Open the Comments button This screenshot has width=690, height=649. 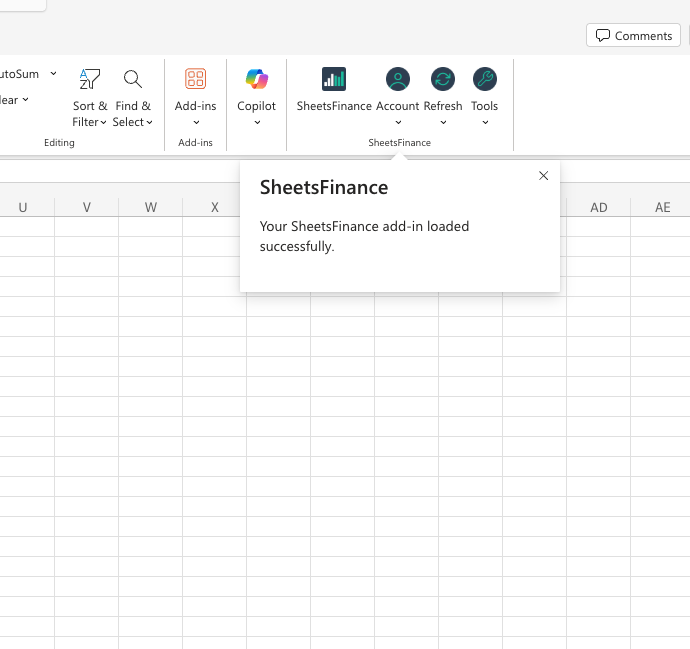pos(633,35)
